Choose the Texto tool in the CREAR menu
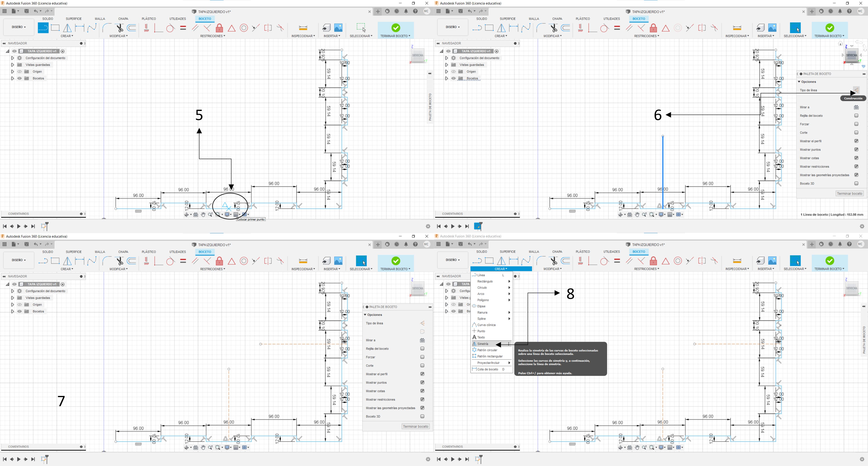The image size is (868, 466). click(x=481, y=338)
